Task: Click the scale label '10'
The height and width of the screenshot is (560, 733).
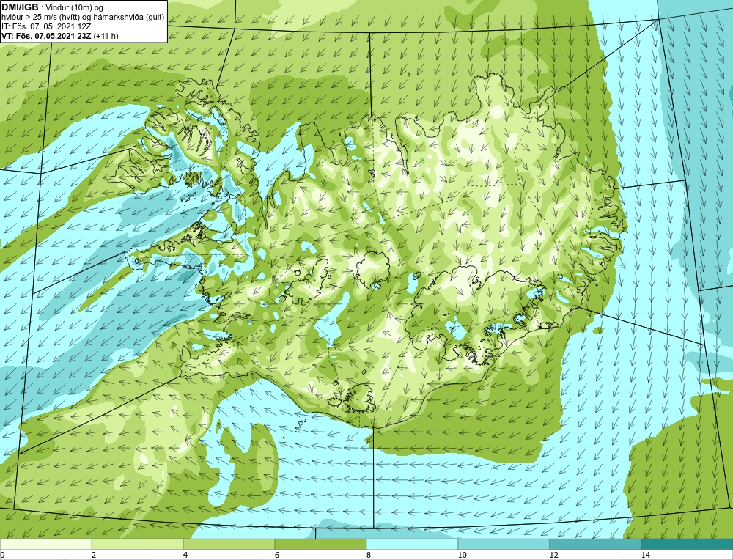Action: (x=462, y=555)
